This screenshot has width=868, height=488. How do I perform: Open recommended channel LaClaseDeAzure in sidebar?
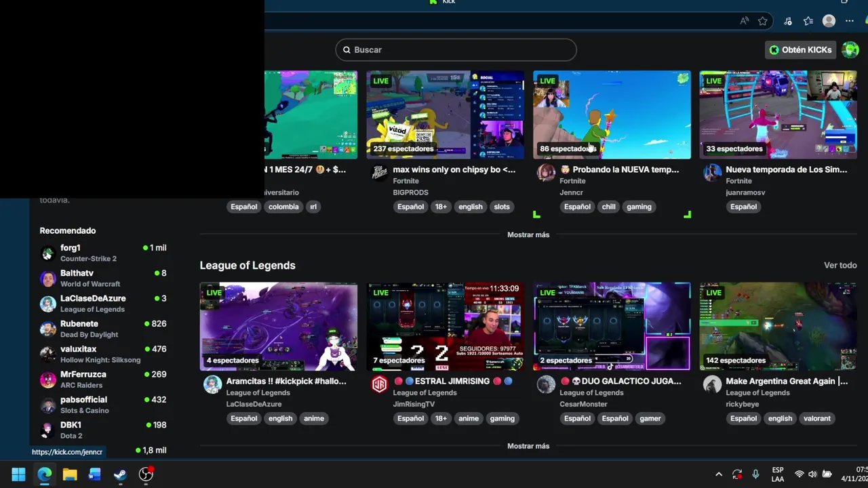click(x=103, y=303)
